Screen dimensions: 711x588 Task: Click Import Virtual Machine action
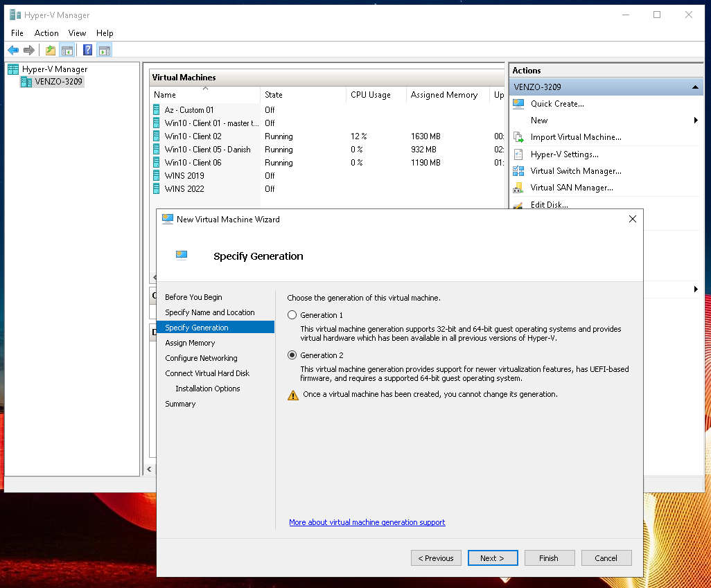576,137
